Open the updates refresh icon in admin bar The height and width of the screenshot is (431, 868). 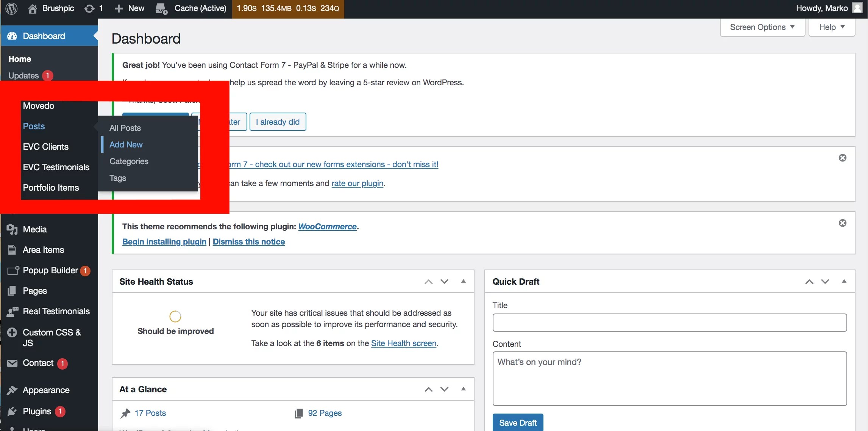pos(89,8)
